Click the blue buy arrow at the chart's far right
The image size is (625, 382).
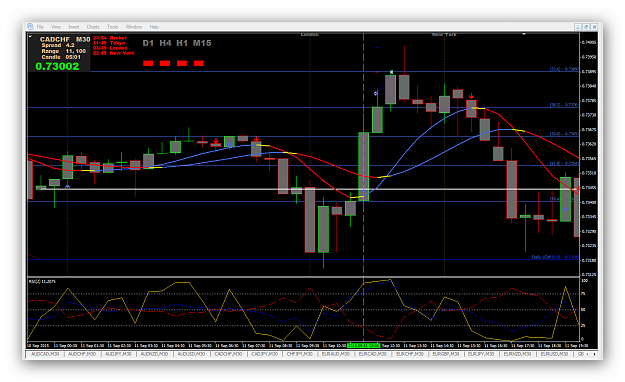click(x=565, y=209)
